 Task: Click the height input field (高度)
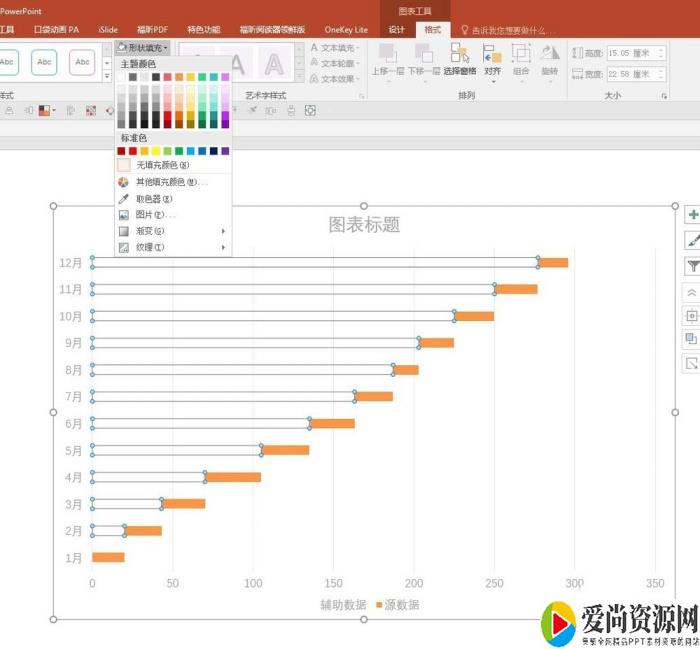pos(628,52)
